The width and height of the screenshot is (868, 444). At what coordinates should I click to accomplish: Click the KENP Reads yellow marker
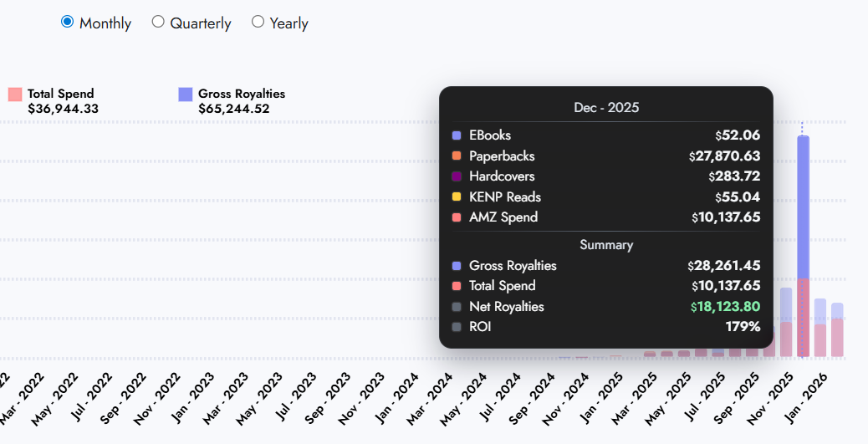(457, 197)
